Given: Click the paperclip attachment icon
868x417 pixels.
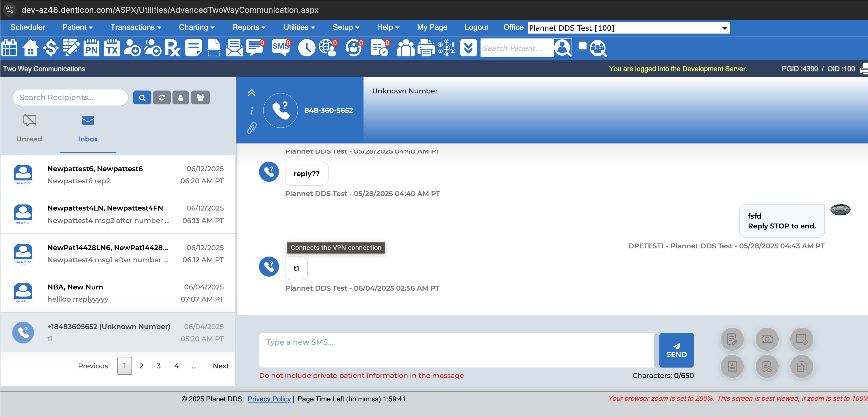Looking at the screenshot, I should (252, 128).
